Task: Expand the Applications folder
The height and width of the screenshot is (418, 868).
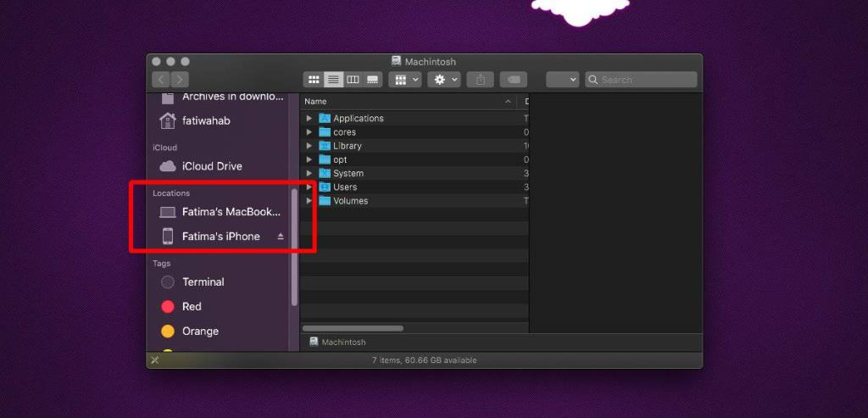Action: click(309, 119)
